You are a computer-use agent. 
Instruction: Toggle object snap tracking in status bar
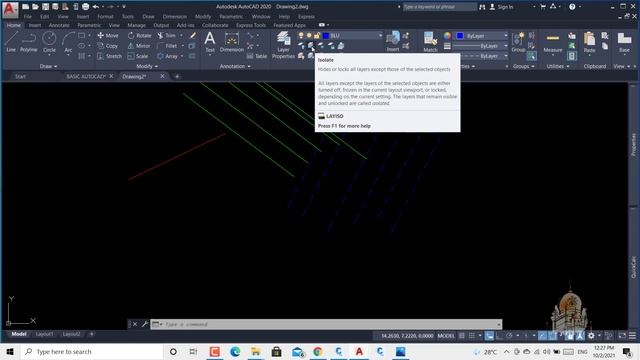(x=542, y=336)
